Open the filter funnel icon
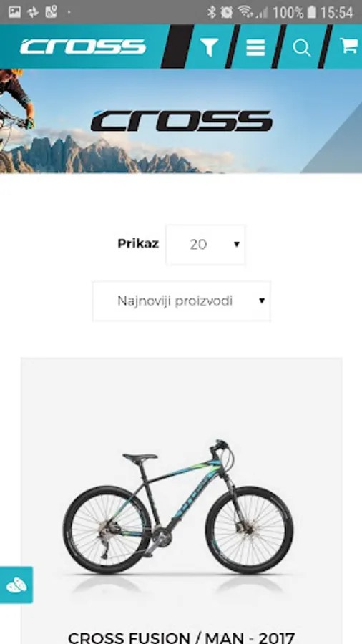Viewport: 362px width, 644px height. pos(210,47)
